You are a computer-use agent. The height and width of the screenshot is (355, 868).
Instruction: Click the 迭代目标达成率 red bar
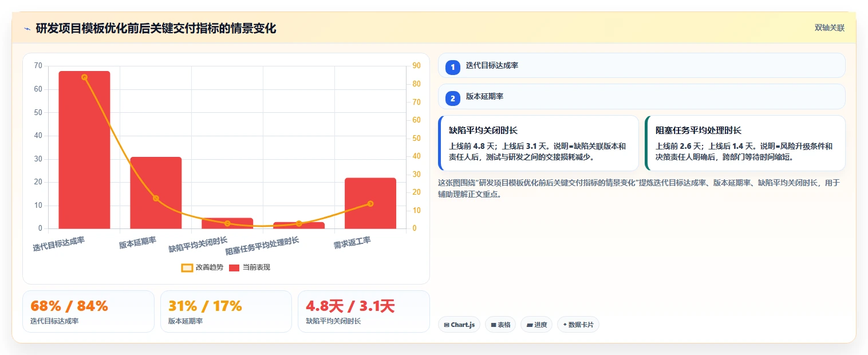(84, 150)
